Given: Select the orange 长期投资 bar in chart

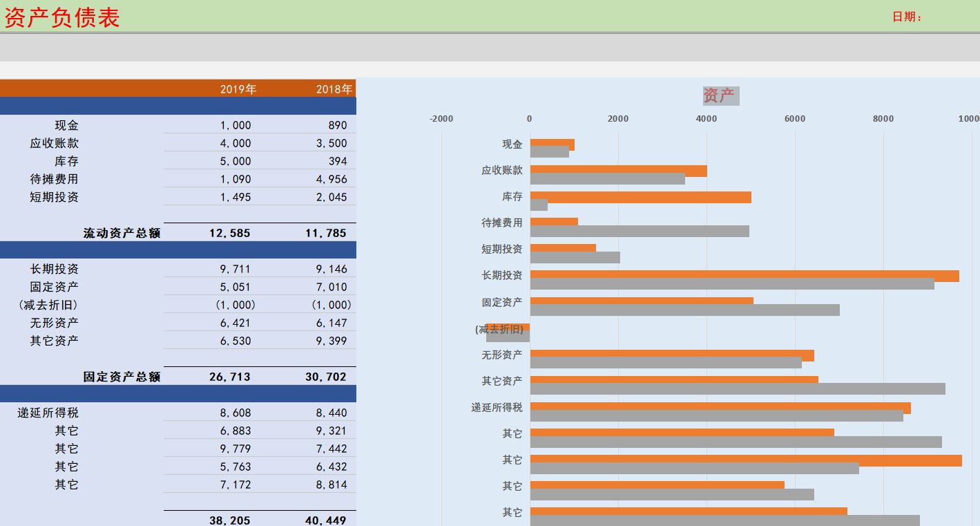Looking at the screenshot, I should [x=744, y=276].
